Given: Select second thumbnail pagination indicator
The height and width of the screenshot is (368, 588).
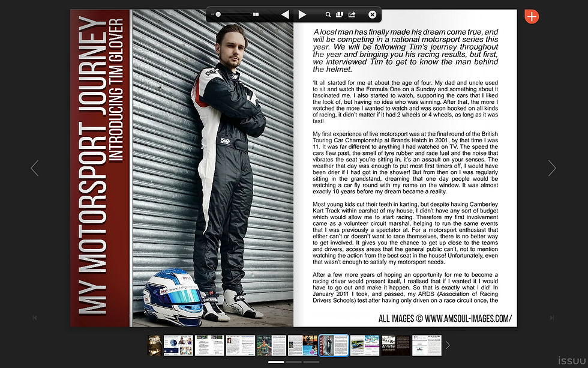Looking at the screenshot, I should pyautogui.click(x=293, y=362).
